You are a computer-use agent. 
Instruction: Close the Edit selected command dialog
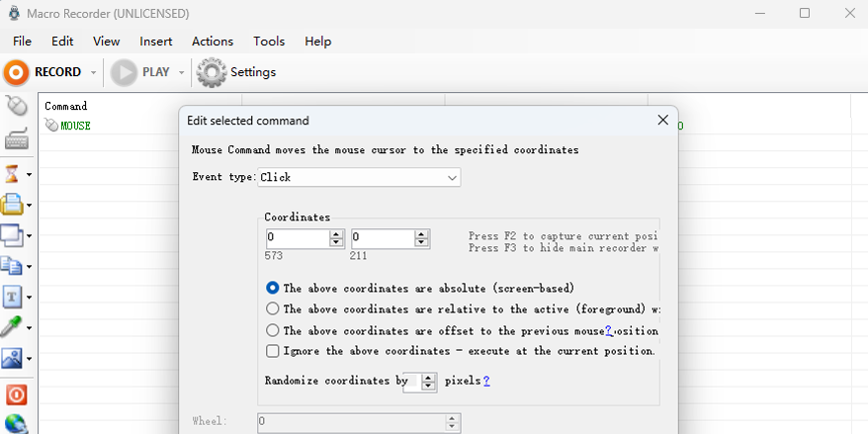(662, 121)
